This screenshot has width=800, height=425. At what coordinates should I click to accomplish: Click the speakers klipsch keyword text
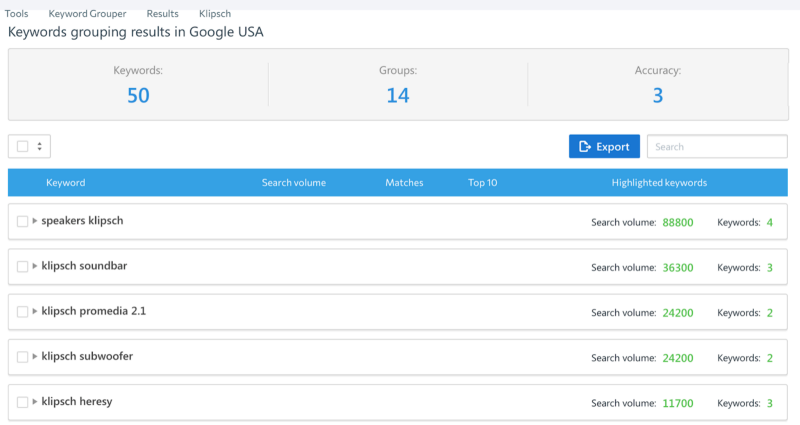[x=82, y=221]
